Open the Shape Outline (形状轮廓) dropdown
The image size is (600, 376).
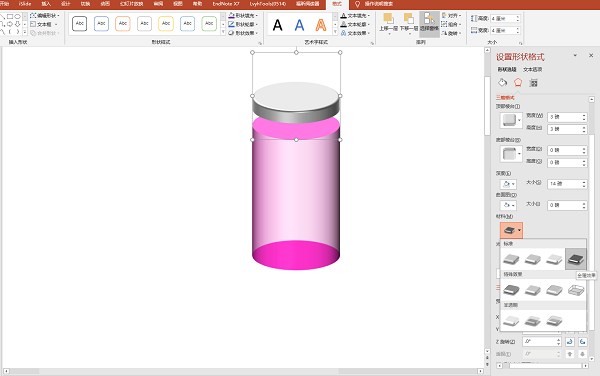coord(243,24)
